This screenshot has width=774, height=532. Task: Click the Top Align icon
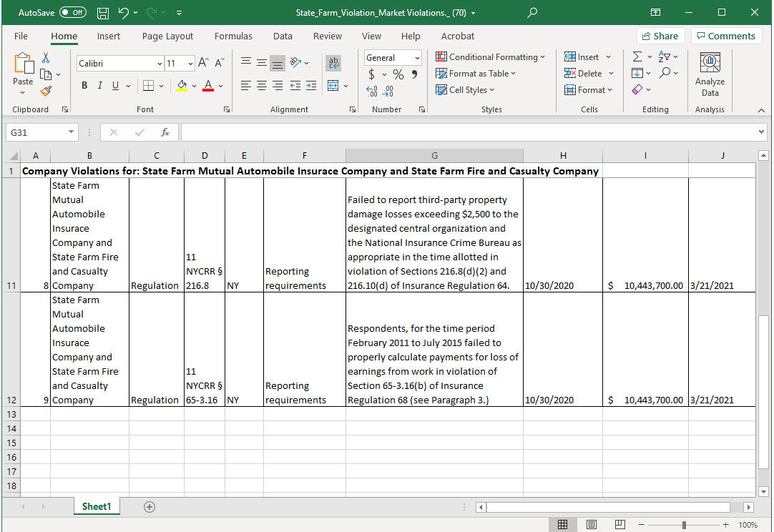246,63
